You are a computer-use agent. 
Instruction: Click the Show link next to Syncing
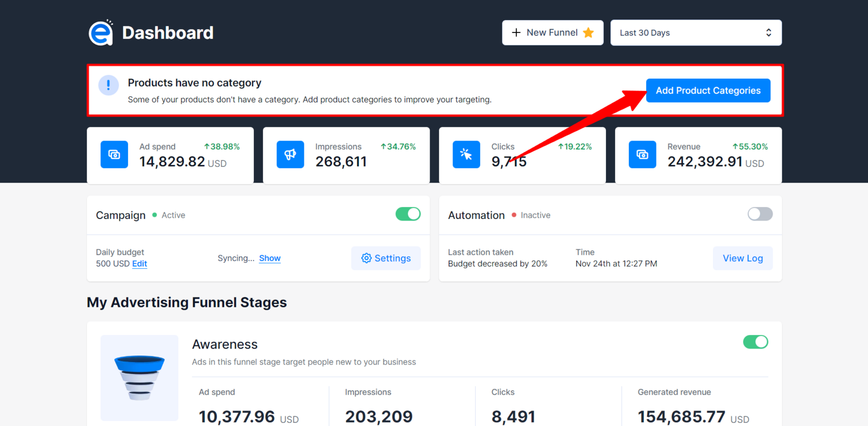(x=270, y=258)
